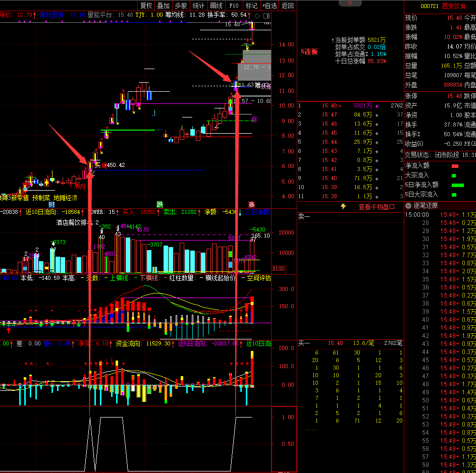Click the 返回 back button
This screenshot has width=476, height=473.
point(288,6)
